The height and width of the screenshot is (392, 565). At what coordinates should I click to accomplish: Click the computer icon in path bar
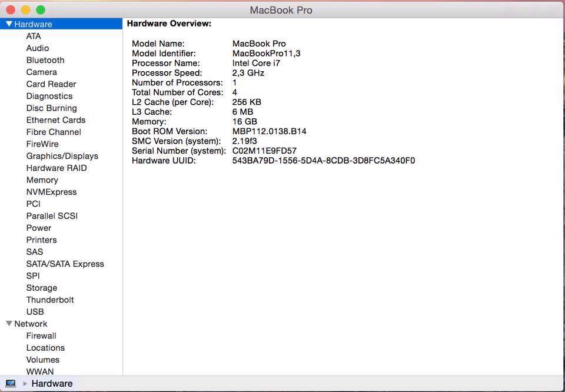11,383
